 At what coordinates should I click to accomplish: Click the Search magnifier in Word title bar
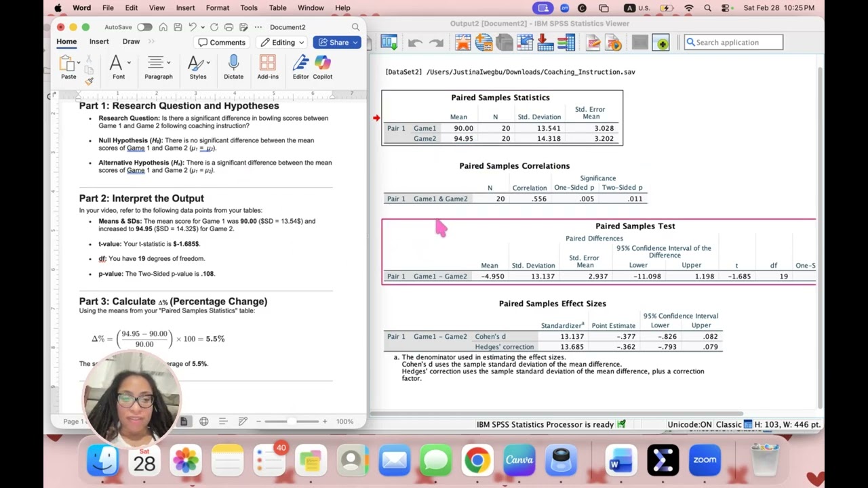[355, 27]
